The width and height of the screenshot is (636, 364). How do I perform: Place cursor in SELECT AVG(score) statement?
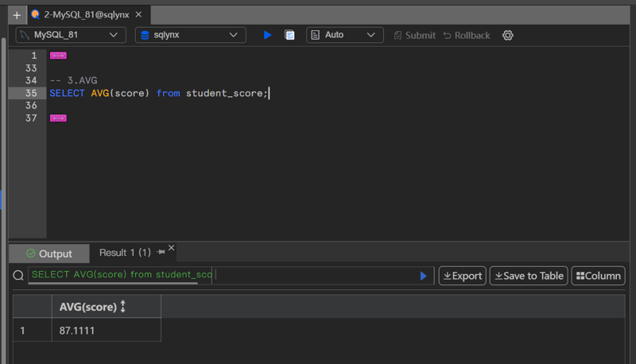pos(158,93)
